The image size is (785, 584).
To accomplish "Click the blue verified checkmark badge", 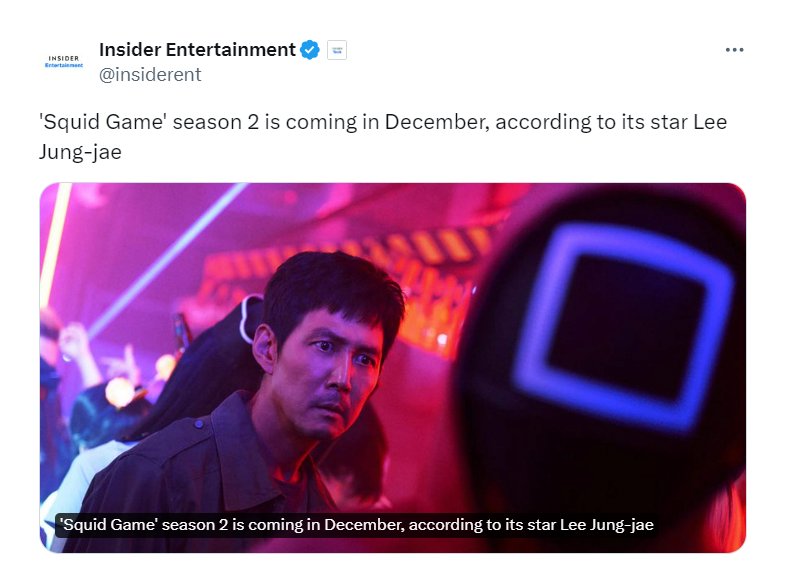I will pos(310,50).
